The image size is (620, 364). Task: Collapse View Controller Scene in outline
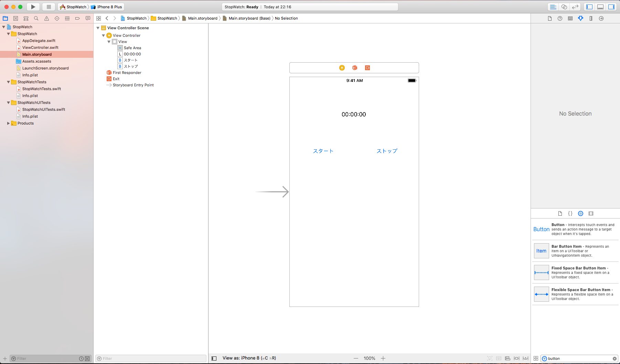98,28
